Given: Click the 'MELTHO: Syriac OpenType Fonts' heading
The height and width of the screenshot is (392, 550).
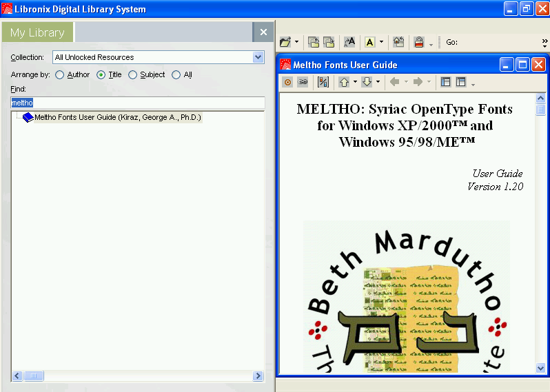Looking at the screenshot, I should (x=405, y=109).
